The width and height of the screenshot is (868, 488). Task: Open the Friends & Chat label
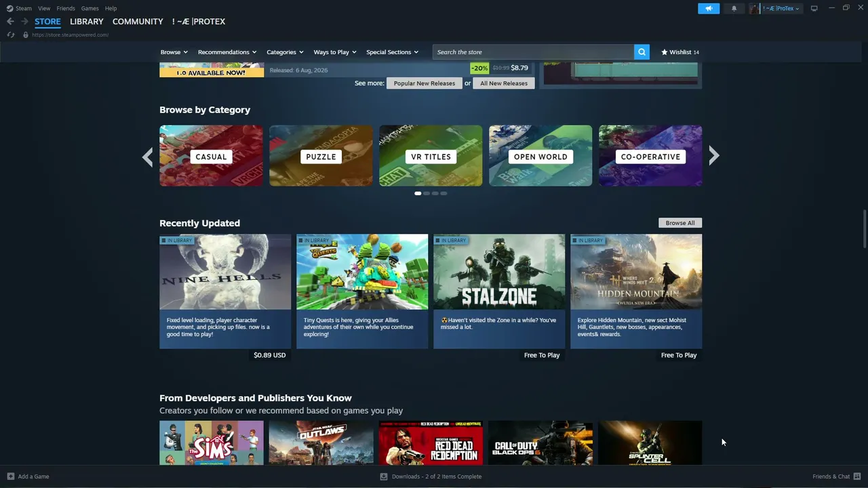click(831, 476)
